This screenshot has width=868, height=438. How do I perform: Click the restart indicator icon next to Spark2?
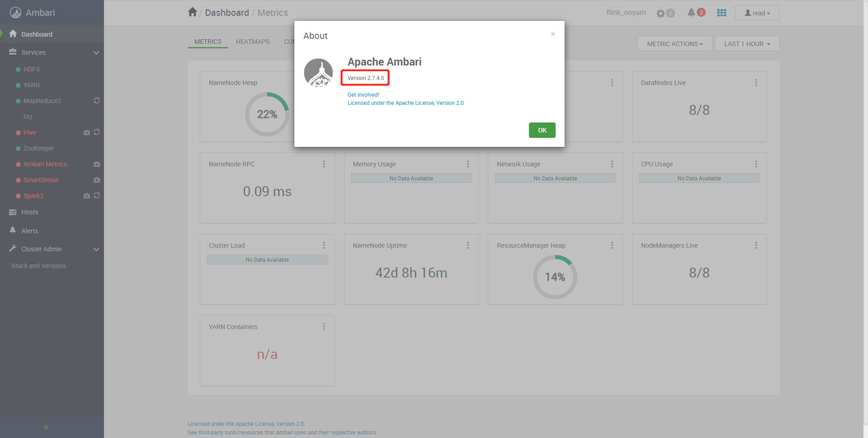click(x=97, y=195)
